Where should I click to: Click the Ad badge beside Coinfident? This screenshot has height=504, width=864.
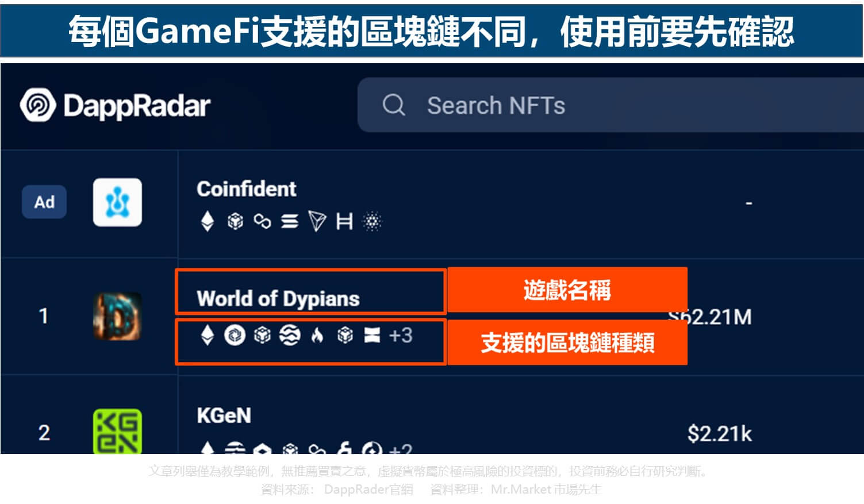pyautogui.click(x=44, y=202)
